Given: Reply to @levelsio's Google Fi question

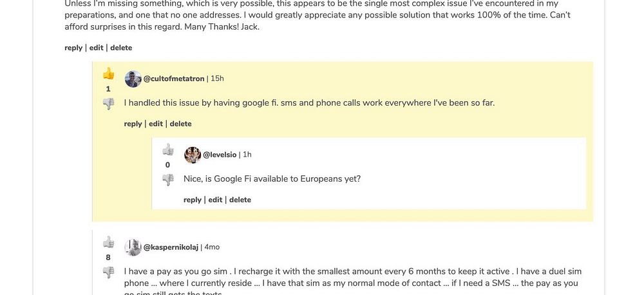Looking at the screenshot, I should coord(193,200).
